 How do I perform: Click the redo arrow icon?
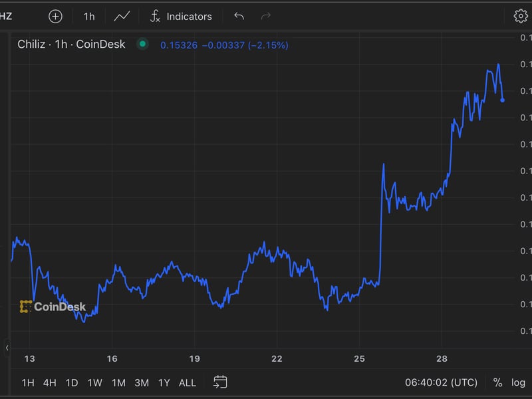pos(266,16)
